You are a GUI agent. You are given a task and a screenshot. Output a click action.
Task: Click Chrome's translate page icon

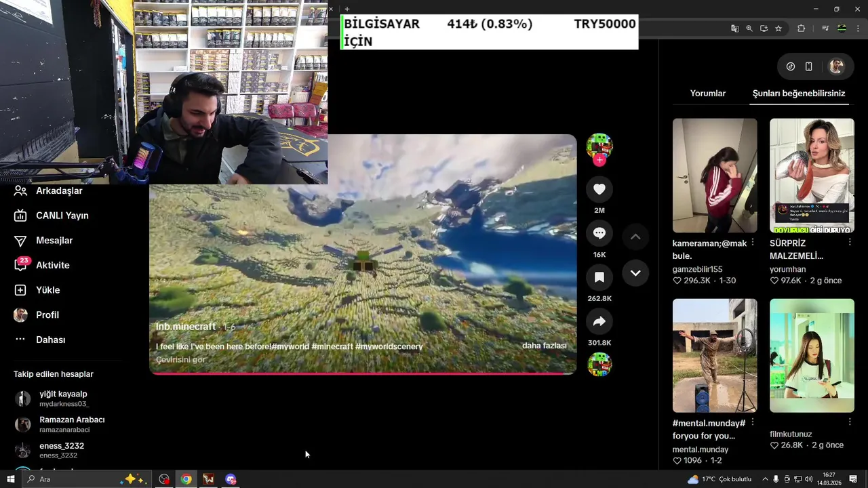735,28
